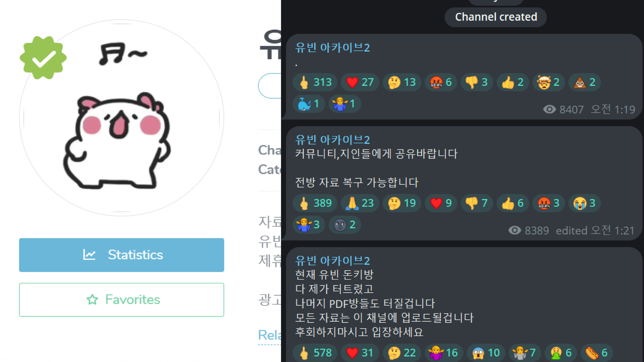Click the vomiting face reaction showing 6
644x362 pixels.
pyautogui.click(x=560, y=353)
